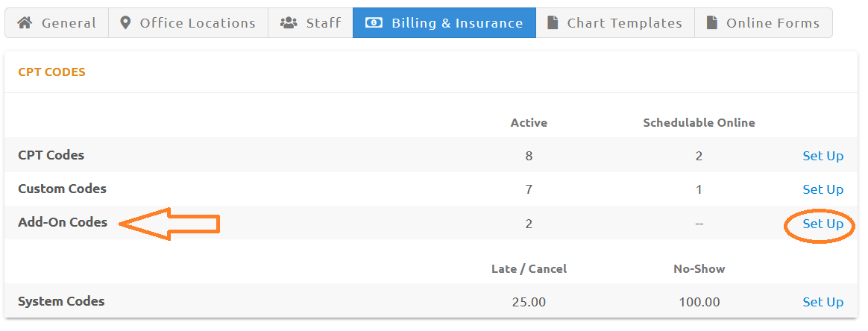Click the map pin icon for Office Locations

click(x=126, y=22)
